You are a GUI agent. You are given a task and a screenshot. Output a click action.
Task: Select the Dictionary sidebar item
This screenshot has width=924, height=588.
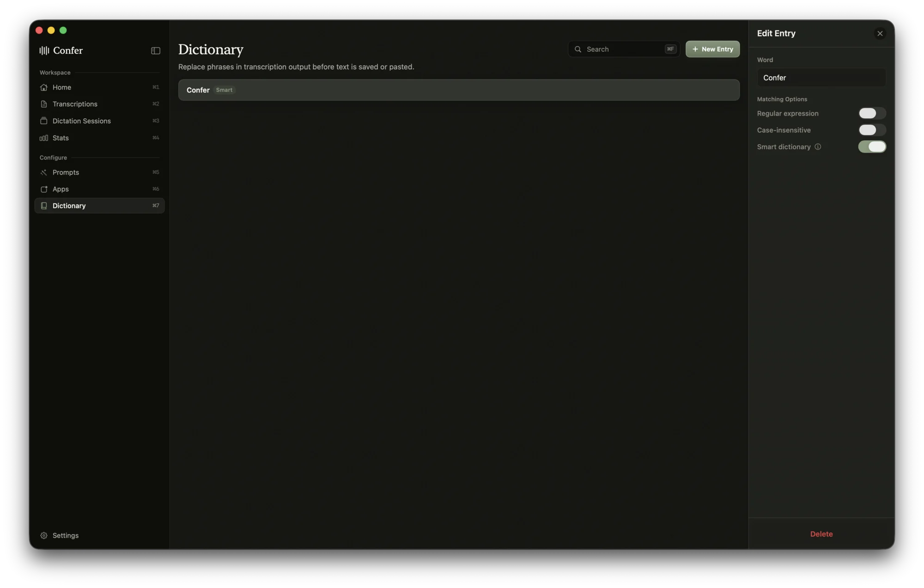point(99,206)
